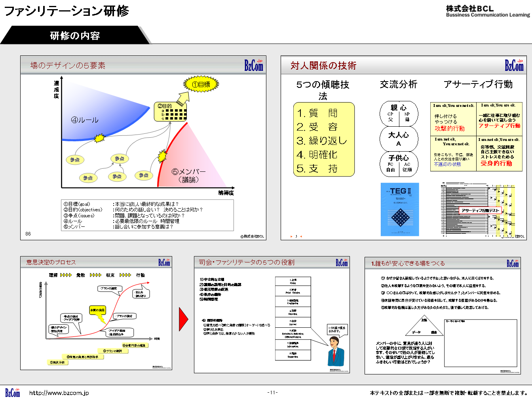532x399 pixels.
Task: Click the ②目的 grid box icon
Action: pyautogui.click(x=170, y=112)
